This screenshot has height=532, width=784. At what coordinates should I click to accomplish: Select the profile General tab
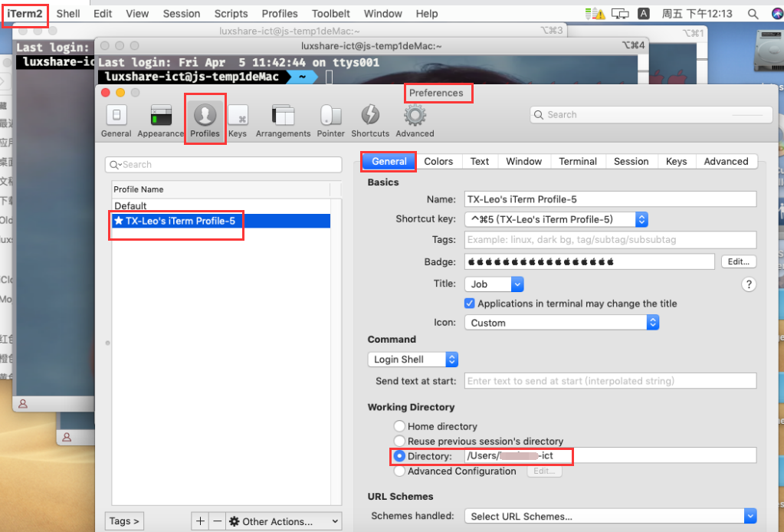coord(389,161)
